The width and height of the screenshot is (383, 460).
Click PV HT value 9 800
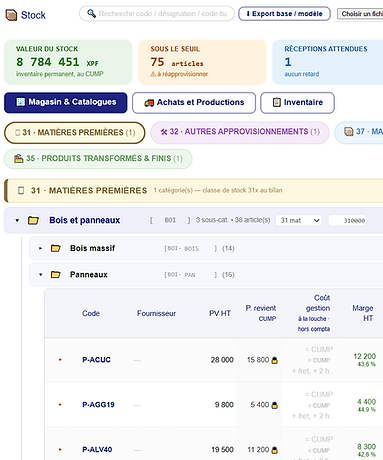pyautogui.click(x=224, y=405)
